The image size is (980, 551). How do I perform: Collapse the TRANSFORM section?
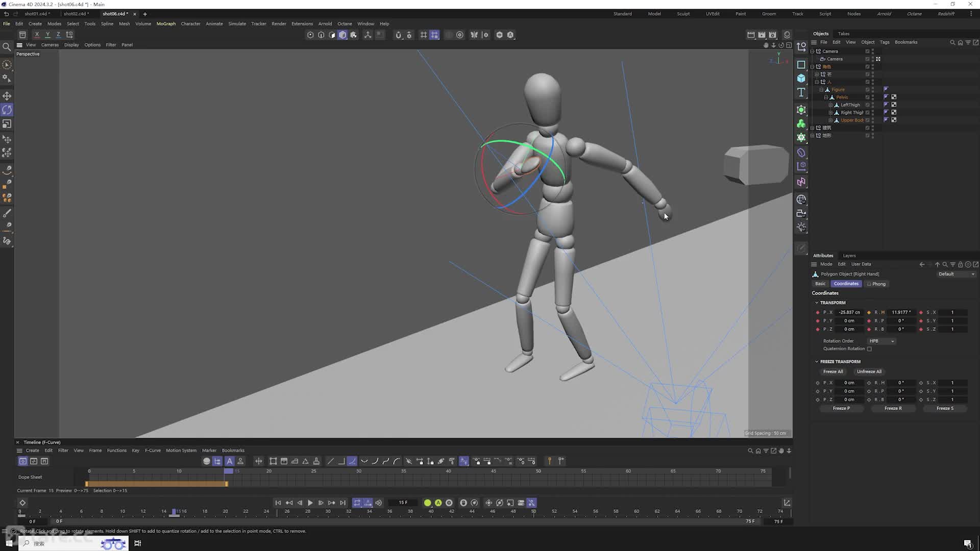(817, 303)
